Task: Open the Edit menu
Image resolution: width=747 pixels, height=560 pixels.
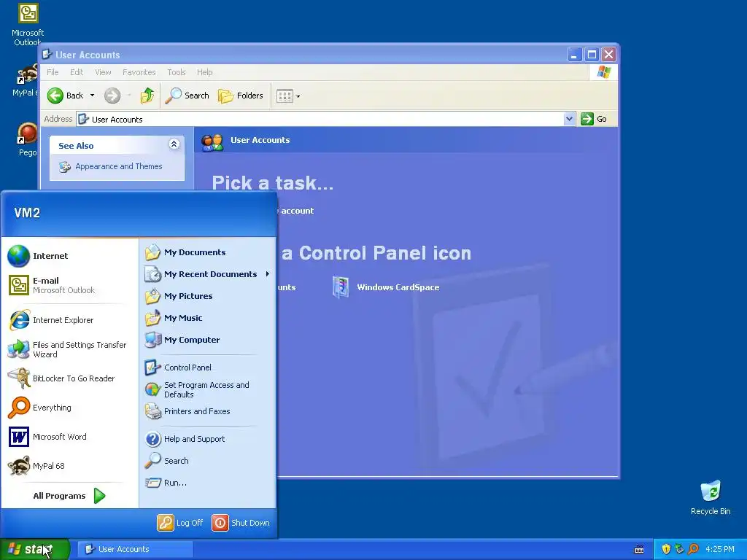Action: tap(76, 72)
